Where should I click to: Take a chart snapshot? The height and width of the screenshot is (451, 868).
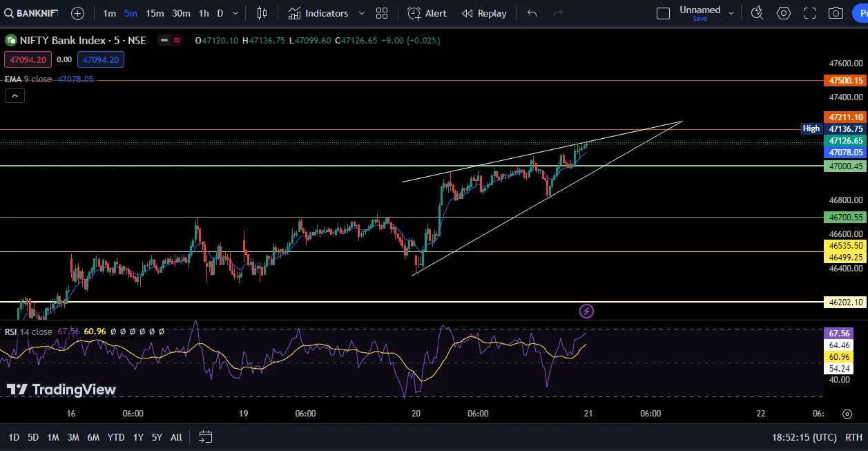coord(836,13)
